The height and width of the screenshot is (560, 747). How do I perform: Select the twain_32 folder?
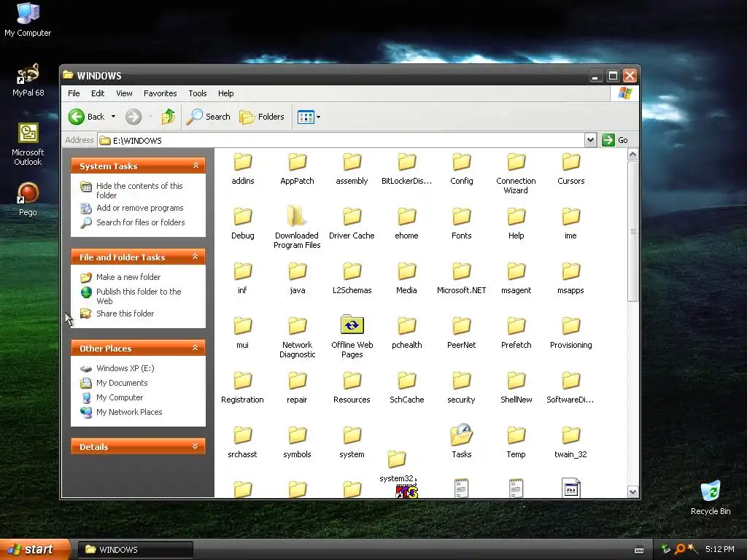(570, 442)
